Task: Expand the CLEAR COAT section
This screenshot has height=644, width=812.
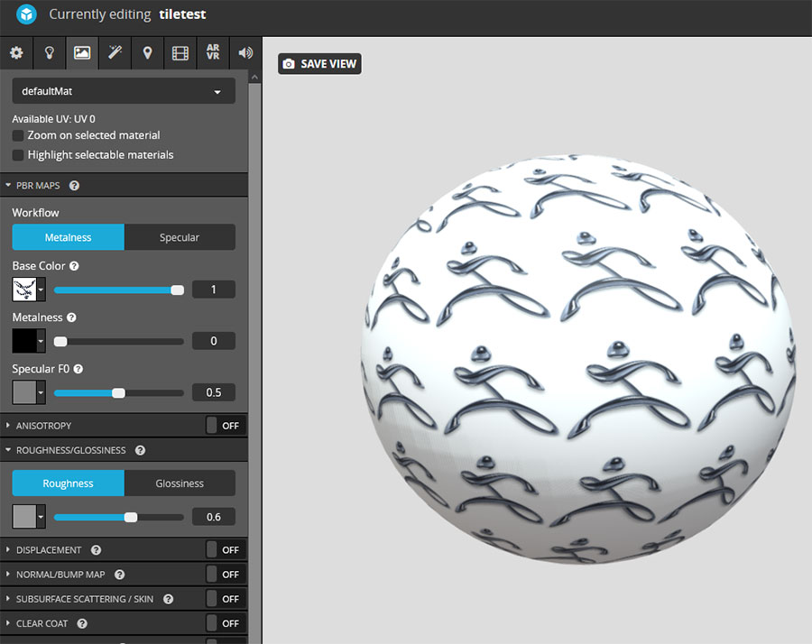Action: coord(8,623)
